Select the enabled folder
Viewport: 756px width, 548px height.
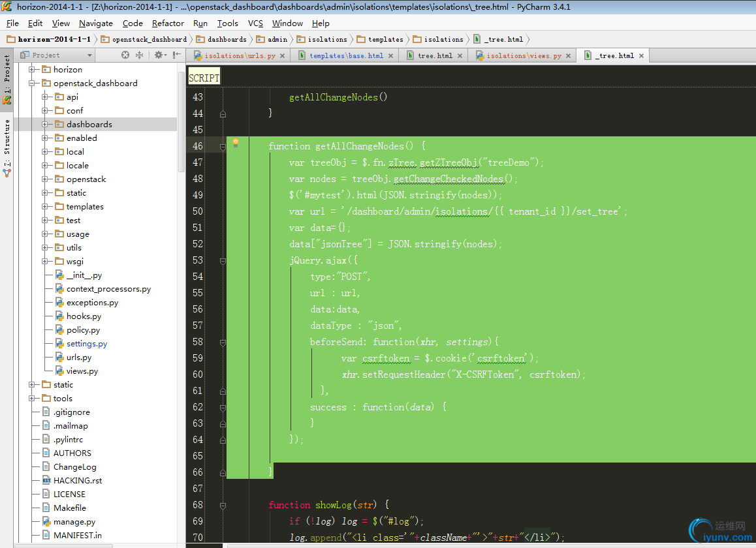(x=82, y=138)
